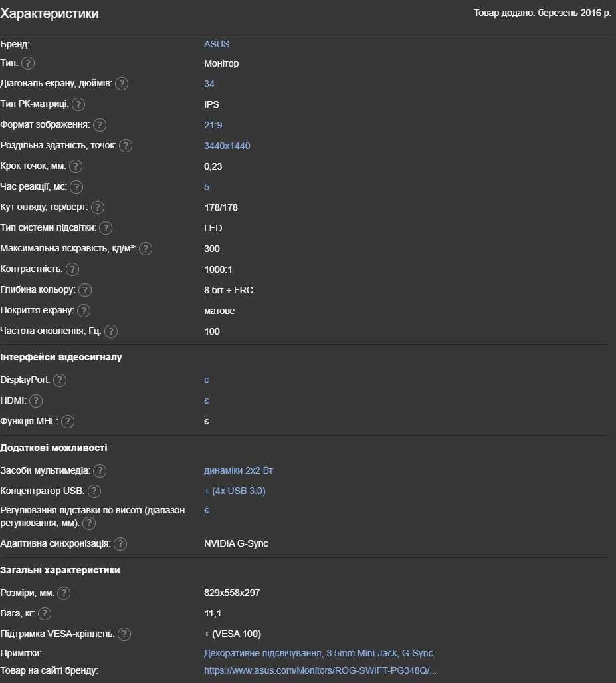Screen dimensions: 616x683
Task: Click Декоративне підсвічування notes link
Action: click(x=263, y=653)
